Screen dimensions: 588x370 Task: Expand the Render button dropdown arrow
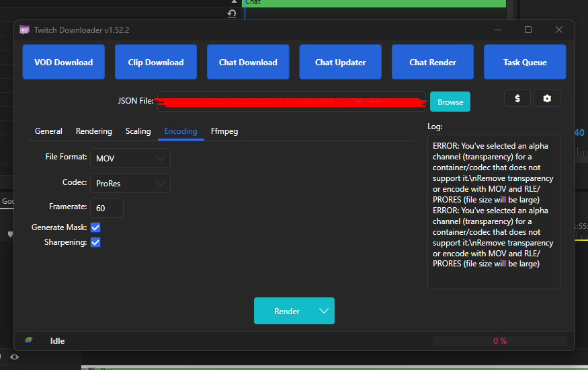coord(324,311)
